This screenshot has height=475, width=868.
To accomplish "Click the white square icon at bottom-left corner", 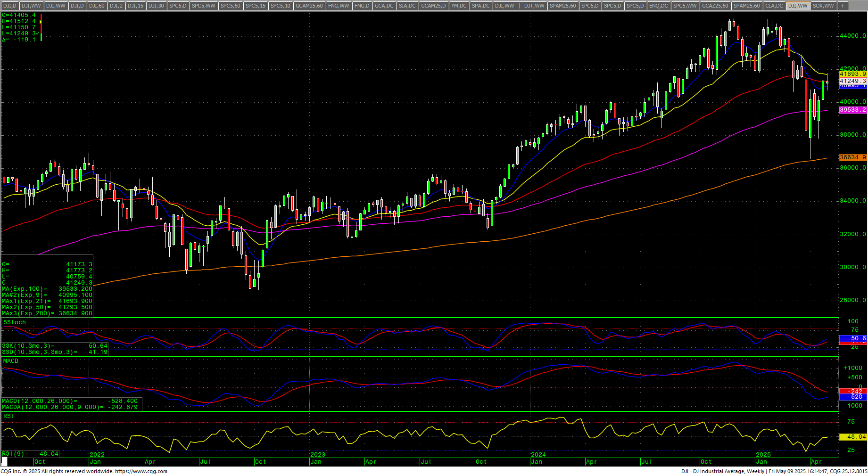I will tap(4, 462).
